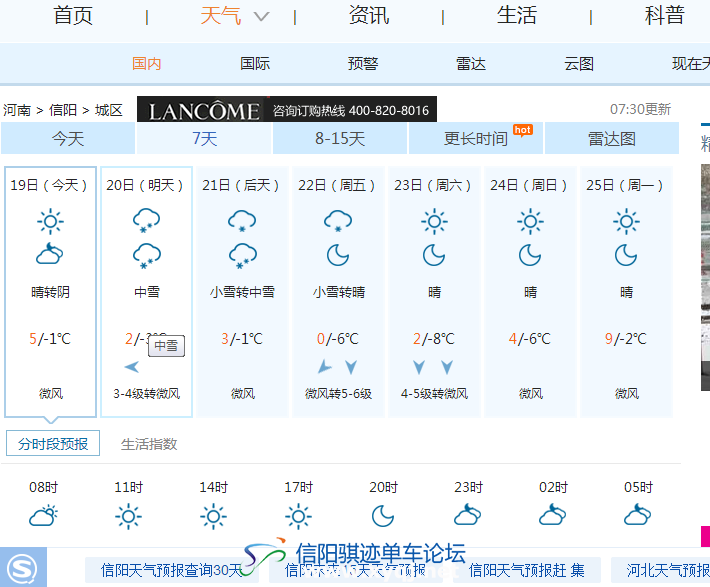Screen dimensions: 710x587
Task: Select the 今天 forecast tab
Action: [68, 139]
